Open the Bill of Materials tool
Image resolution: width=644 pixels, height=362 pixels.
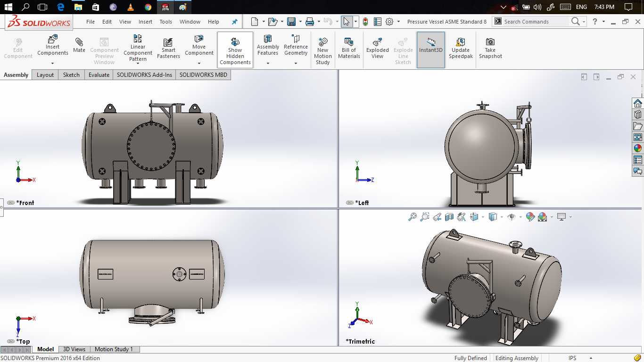coord(349,48)
